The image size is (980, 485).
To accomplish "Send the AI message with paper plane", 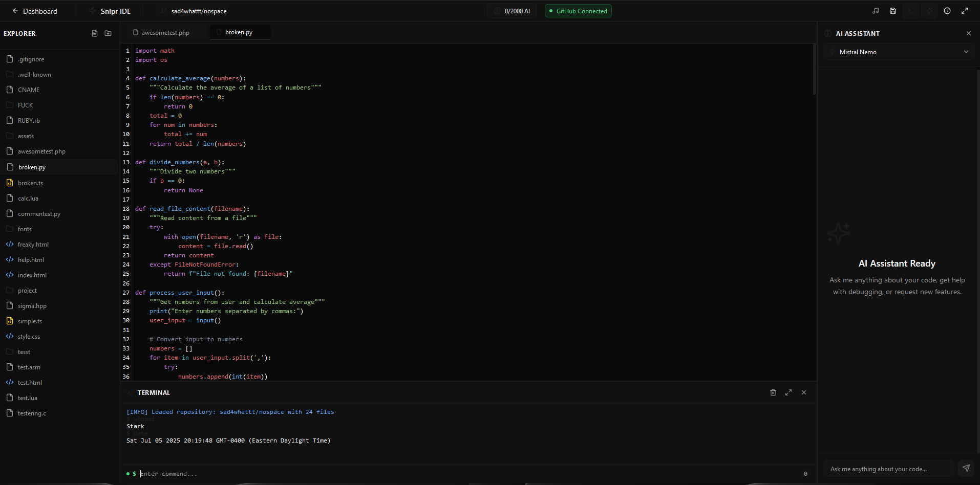I will pyautogui.click(x=966, y=468).
